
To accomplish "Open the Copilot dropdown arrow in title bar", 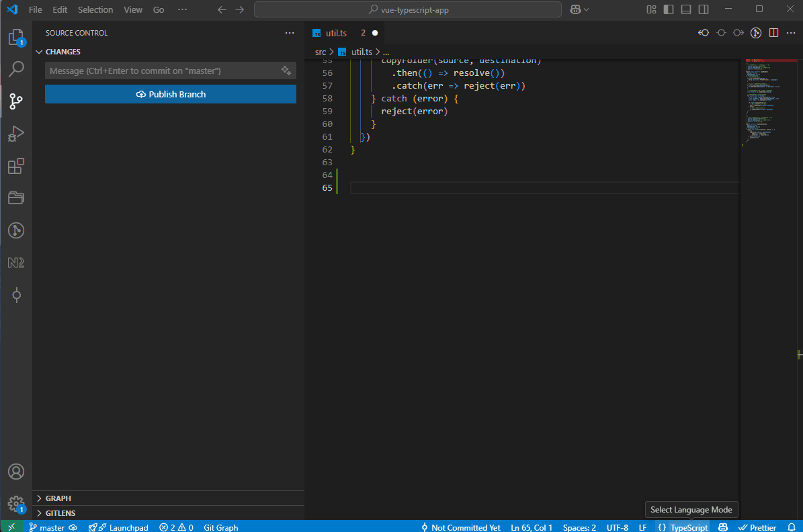I will point(587,9).
